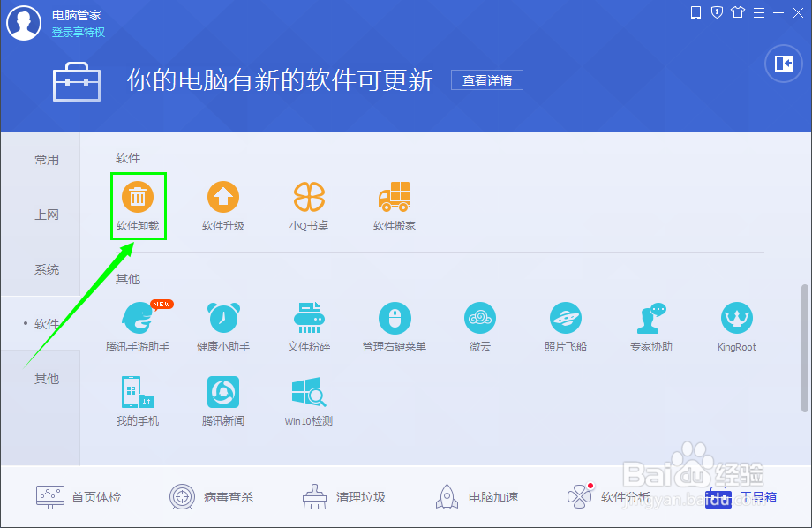Screen dimensions: 812x528
Task: Launch KingRoot tool
Action: pyautogui.click(x=736, y=327)
